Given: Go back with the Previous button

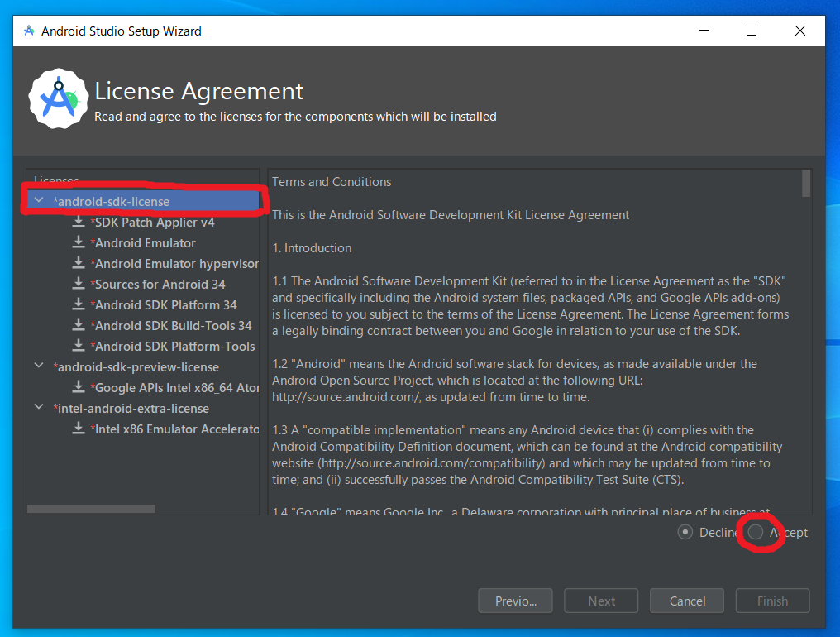Looking at the screenshot, I should (515, 601).
